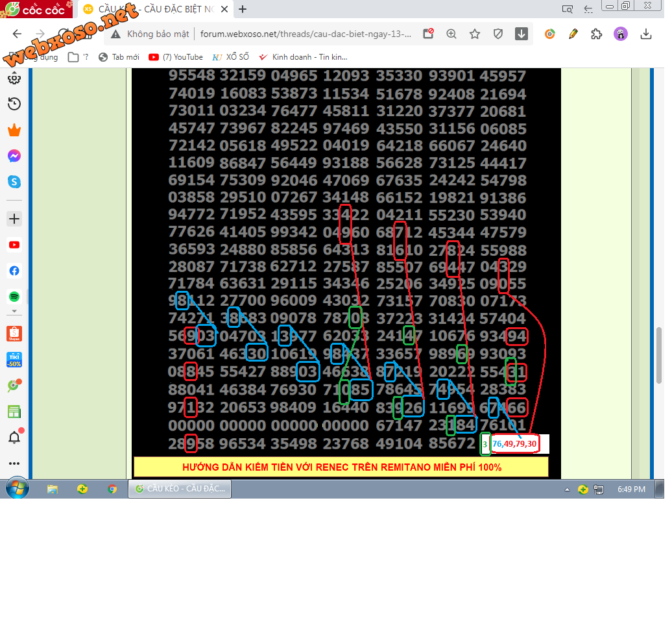Screen dimensions: 672x618
Task: Open the question mark bookmark folder
Action: pos(79,58)
